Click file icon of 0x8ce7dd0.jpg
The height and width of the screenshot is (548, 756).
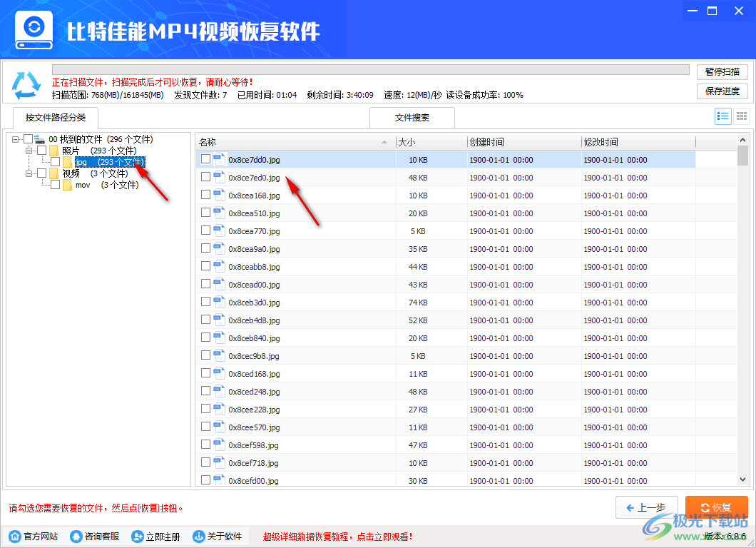pos(220,159)
